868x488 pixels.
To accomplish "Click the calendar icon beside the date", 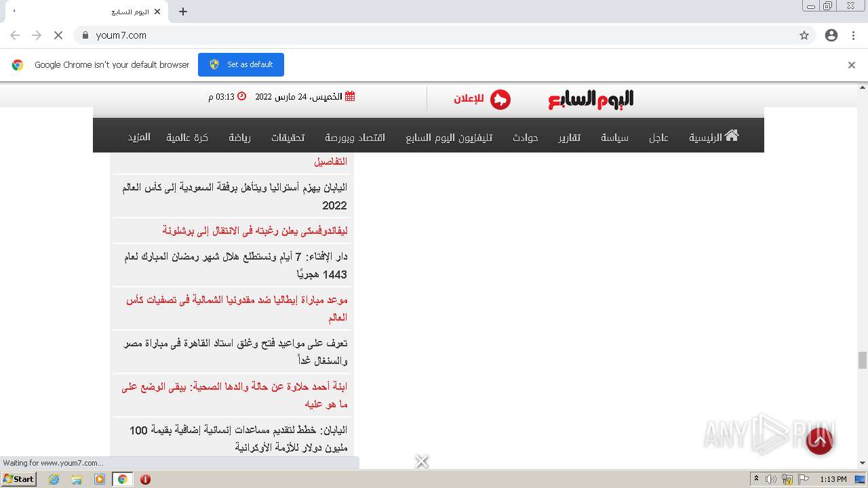I will [x=350, y=96].
